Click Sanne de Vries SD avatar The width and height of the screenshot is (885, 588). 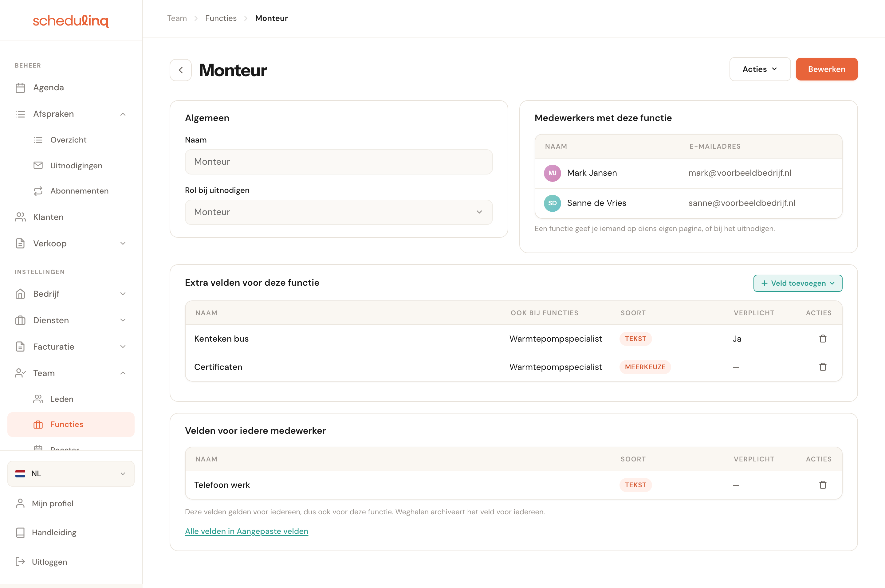click(x=553, y=203)
